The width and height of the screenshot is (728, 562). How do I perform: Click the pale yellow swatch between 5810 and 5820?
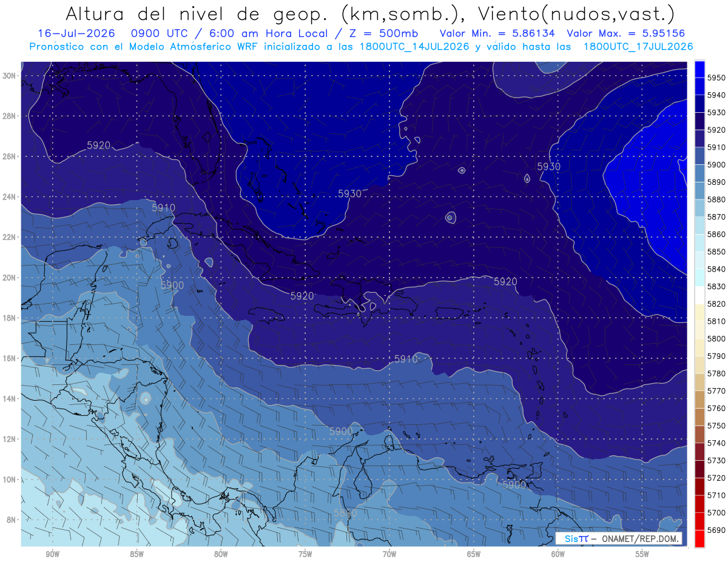(x=699, y=312)
